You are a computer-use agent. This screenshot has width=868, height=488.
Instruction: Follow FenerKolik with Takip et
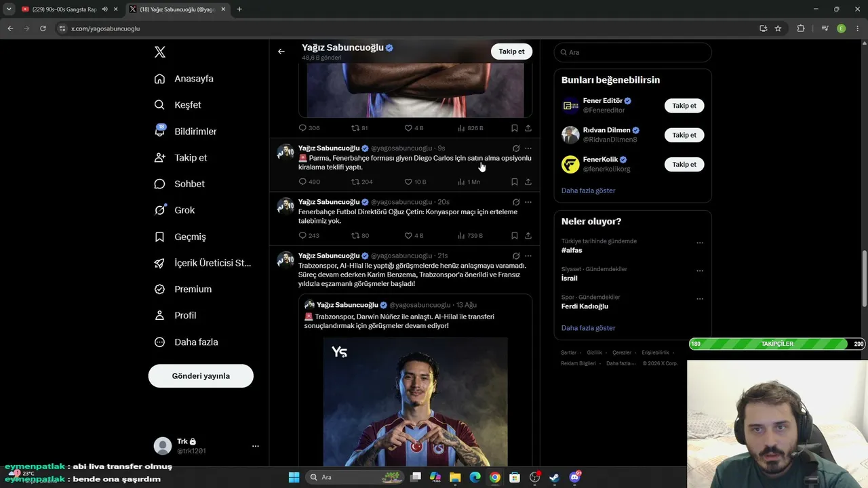point(684,164)
